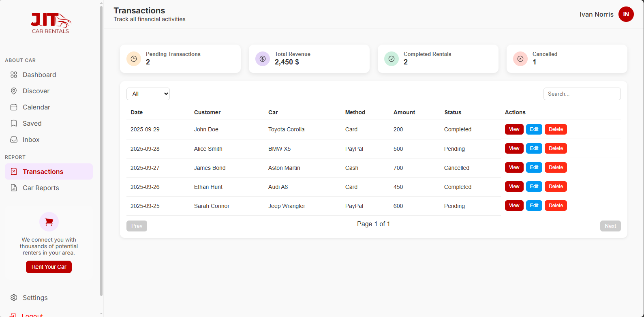Click the Discover location pin icon
644x317 pixels.
pos(14,91)
